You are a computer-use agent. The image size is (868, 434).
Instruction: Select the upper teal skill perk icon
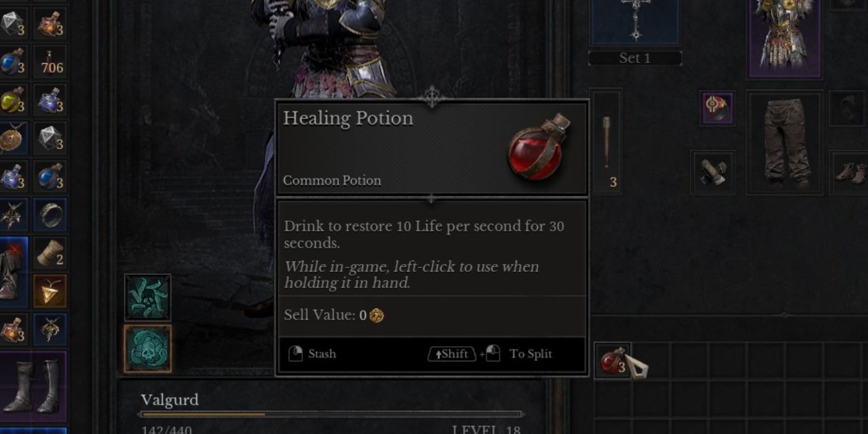coord(148,298)
